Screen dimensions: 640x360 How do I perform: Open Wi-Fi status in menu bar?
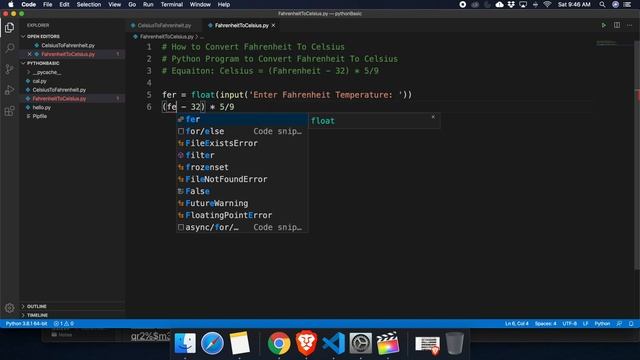coord(547,4)
